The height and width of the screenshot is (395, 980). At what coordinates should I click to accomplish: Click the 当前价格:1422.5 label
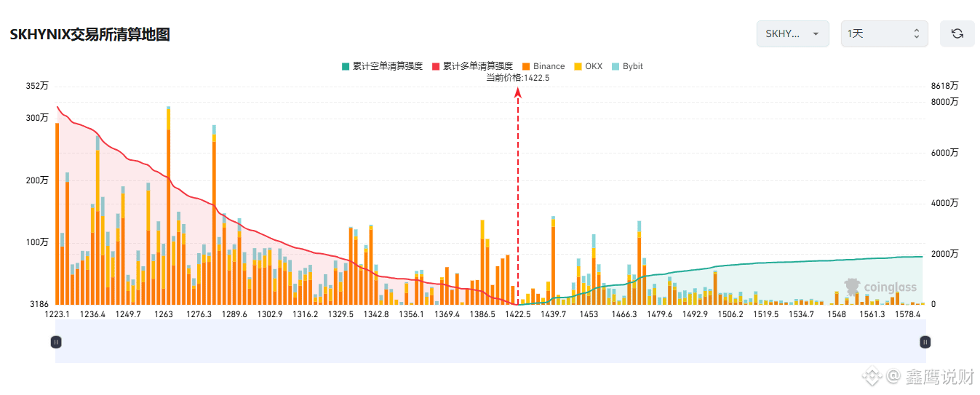[x=518, y=78]
